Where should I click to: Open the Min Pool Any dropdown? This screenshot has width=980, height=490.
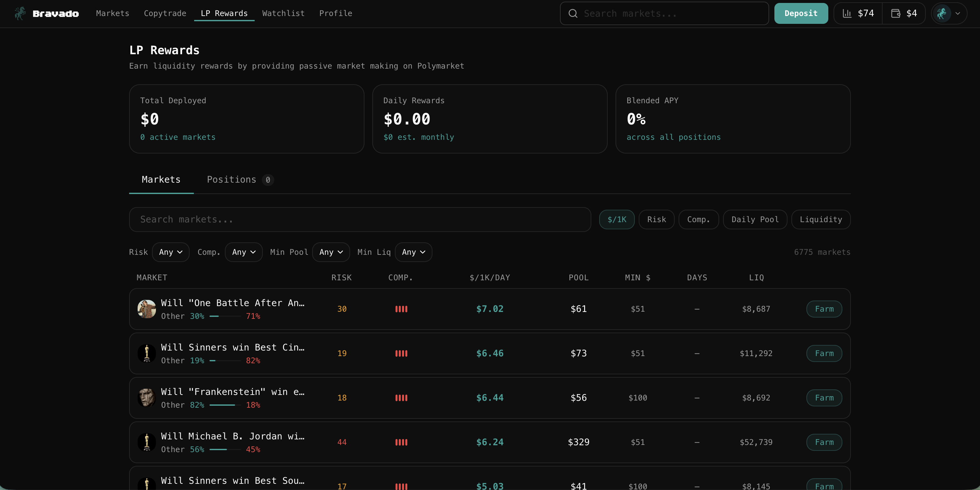coord(331,252)
